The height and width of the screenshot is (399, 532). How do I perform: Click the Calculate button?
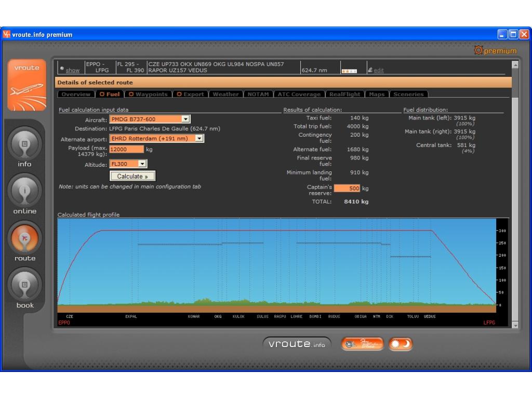[132, 177]
